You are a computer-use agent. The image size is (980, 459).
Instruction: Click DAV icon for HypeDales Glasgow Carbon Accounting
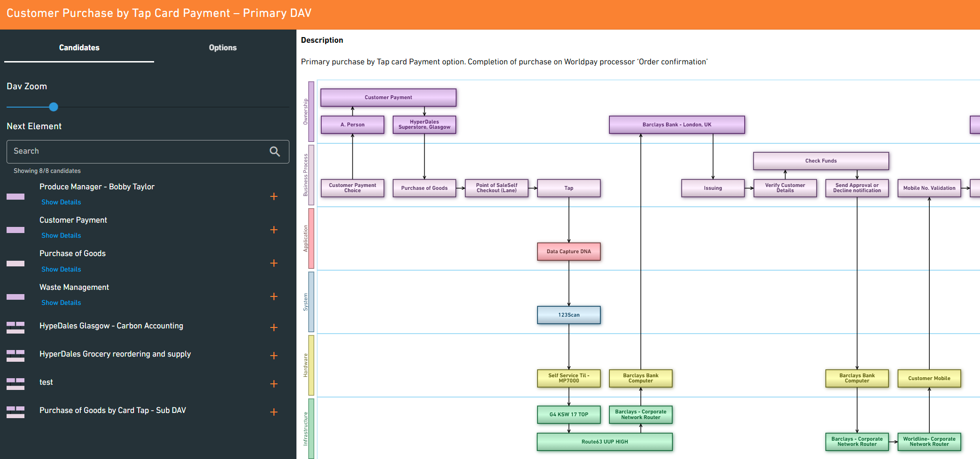tap(16, 327)
